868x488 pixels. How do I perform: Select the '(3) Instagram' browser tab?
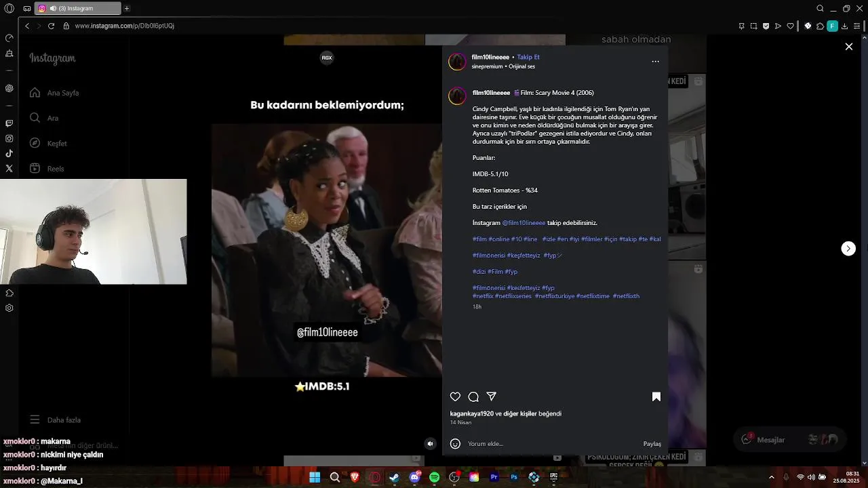point(77,8)
